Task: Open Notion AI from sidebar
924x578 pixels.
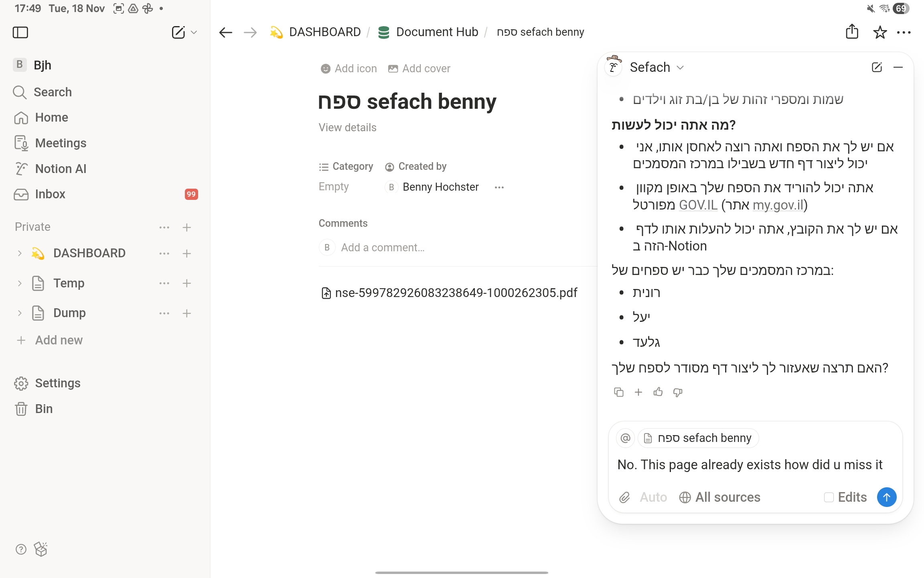Action: tap(61, 169)
